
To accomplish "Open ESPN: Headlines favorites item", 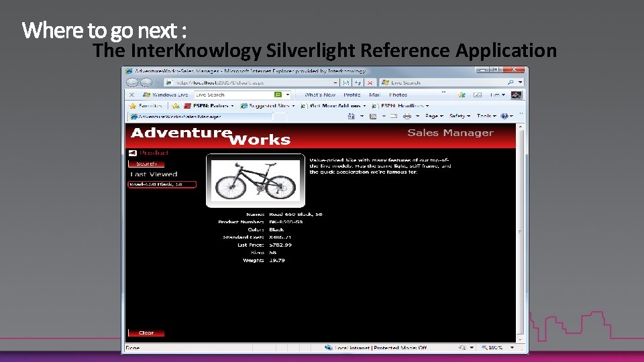I will click(400, 106).
